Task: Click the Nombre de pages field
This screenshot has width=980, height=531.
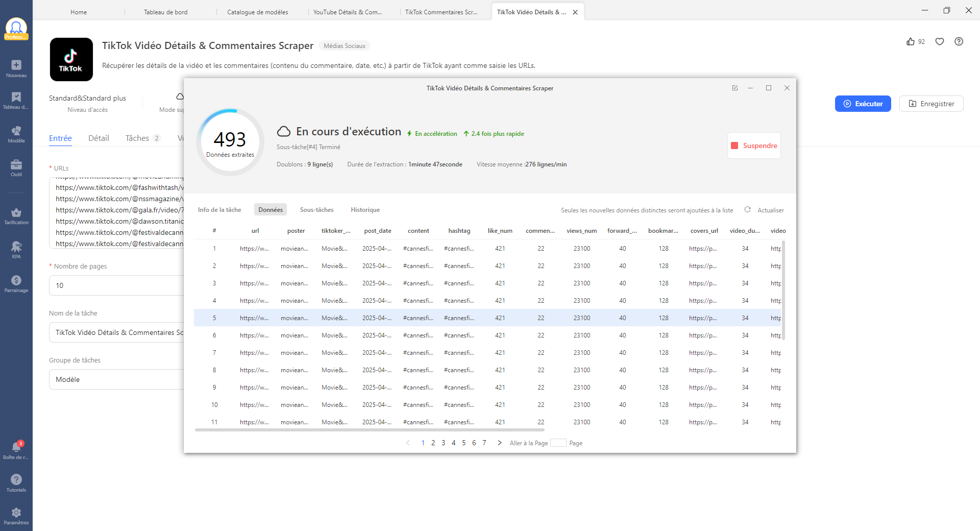Action: click(x=116, y=285)
